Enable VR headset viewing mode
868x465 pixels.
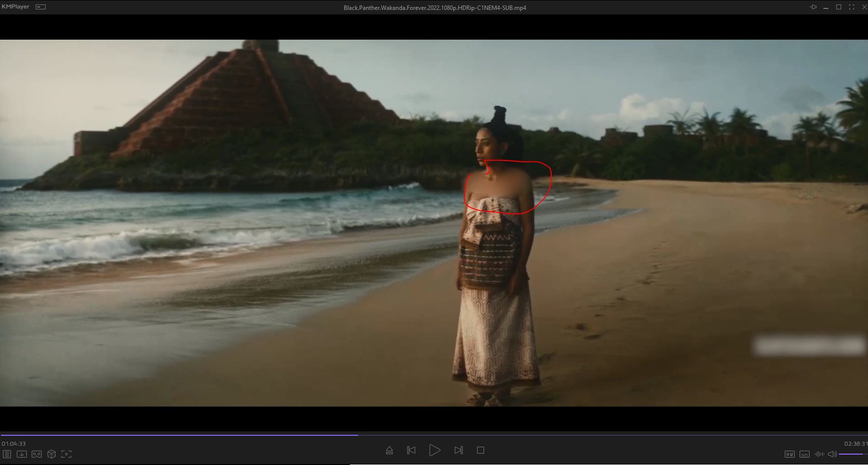(37, 454)
